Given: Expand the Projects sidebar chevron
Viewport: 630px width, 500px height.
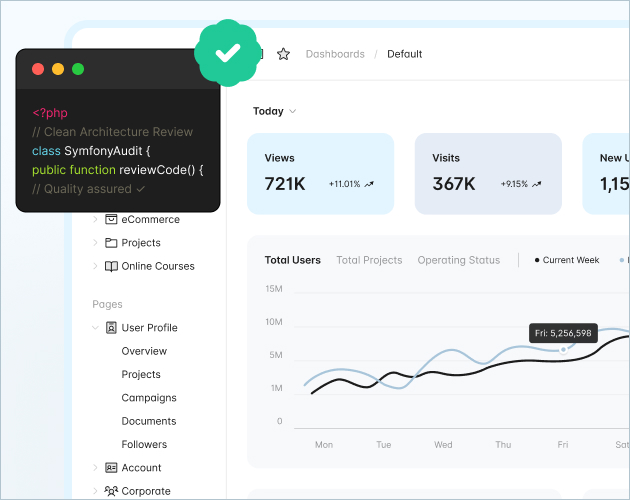Looking at the screenshot, I should click(95, 242).
